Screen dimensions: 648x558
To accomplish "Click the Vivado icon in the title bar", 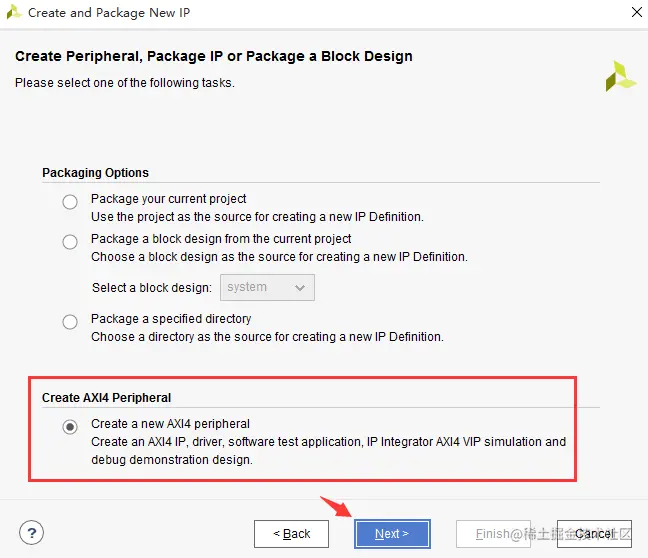I will (x=14, y=13).
